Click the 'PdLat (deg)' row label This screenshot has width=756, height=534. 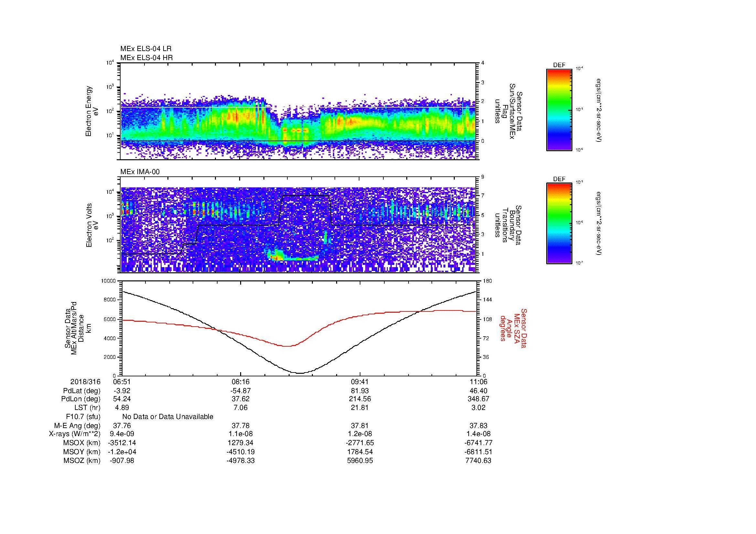click(x=82, y=391)
